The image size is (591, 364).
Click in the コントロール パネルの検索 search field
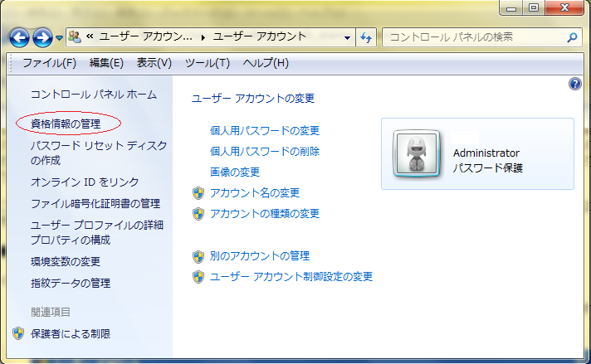pos(473,37)
